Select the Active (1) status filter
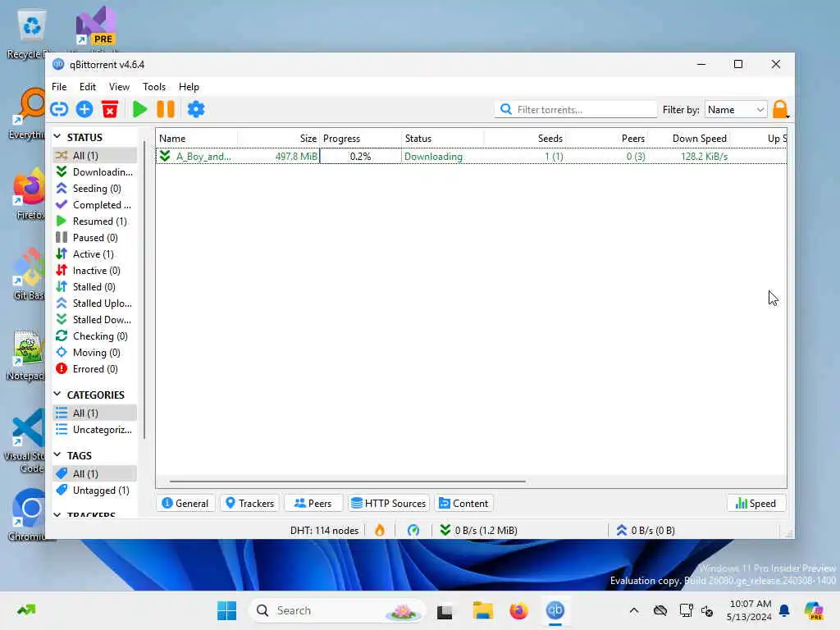The height and width of the screenshot is (630, 840). (94, 254)
